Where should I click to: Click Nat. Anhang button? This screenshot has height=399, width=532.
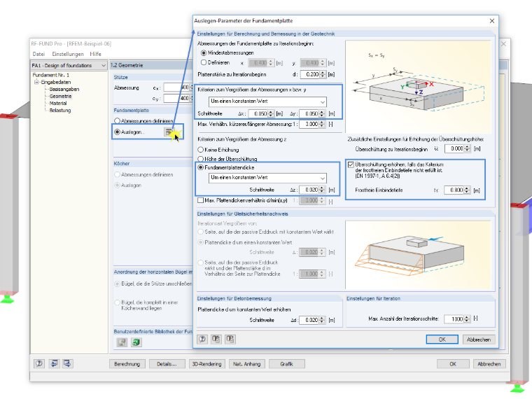246,364
